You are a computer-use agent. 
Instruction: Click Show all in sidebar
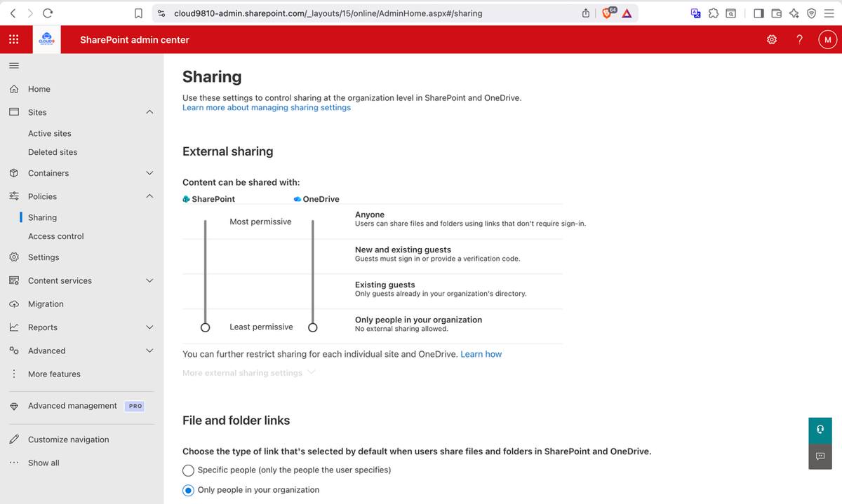pyautogui.click(x=44, y=463)
